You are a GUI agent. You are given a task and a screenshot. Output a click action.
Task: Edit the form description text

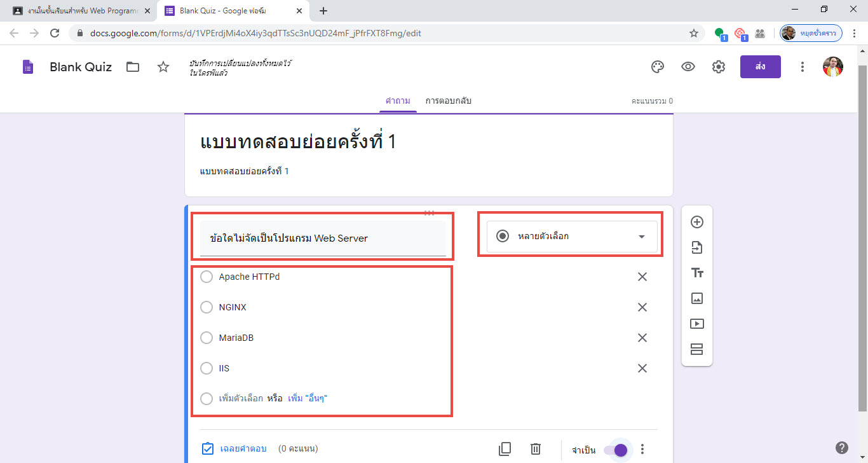click(x=245, y=172)
